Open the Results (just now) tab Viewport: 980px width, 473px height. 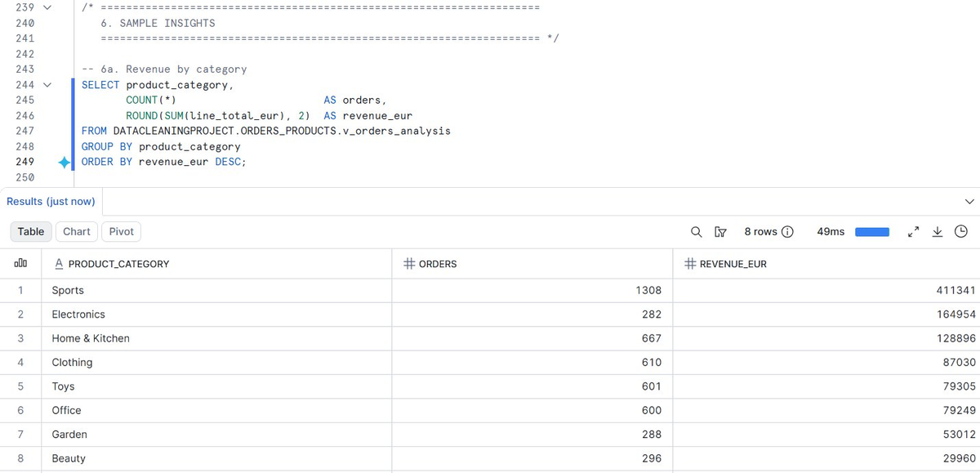[51, 201]
